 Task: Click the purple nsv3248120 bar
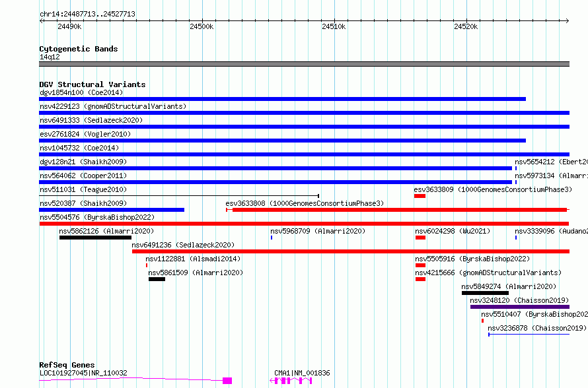point(520,307)
